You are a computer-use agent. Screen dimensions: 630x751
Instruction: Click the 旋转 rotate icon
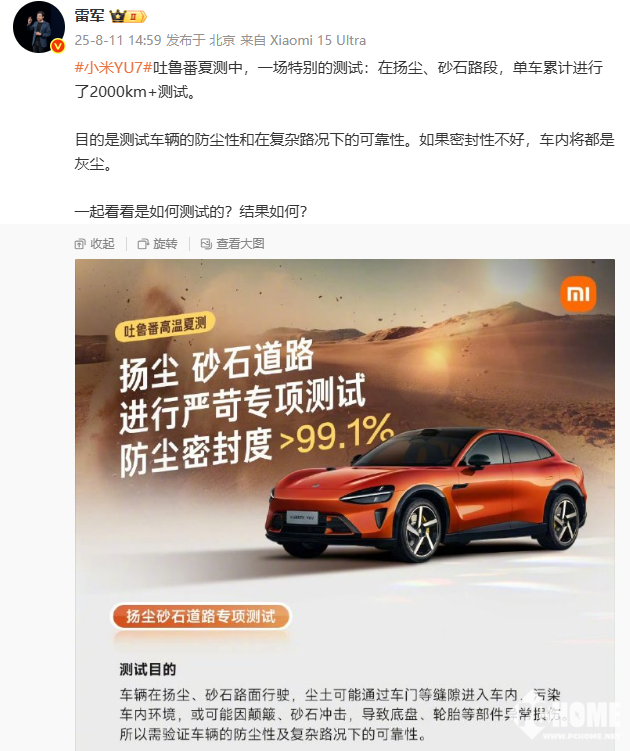[143, 244]
